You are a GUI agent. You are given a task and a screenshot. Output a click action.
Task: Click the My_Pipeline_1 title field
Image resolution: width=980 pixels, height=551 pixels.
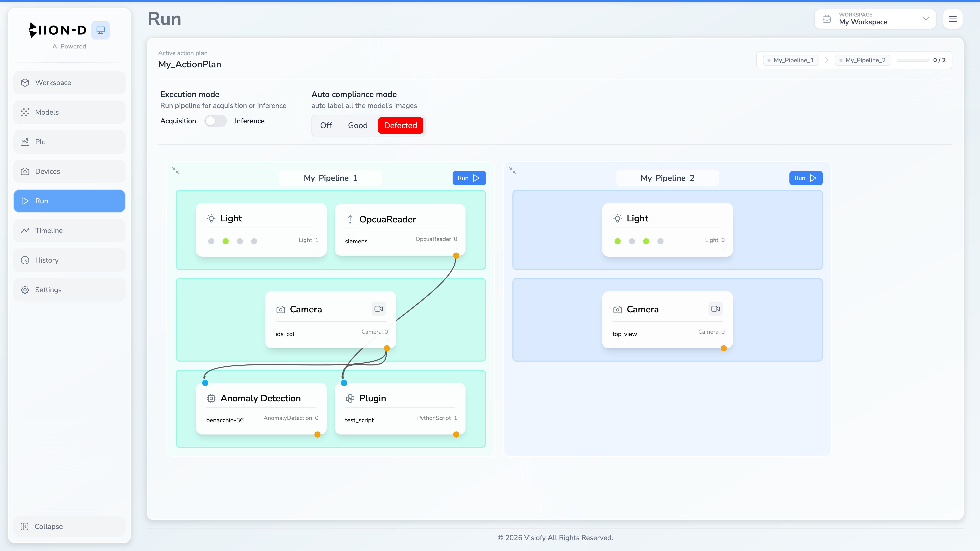(331, 178)
